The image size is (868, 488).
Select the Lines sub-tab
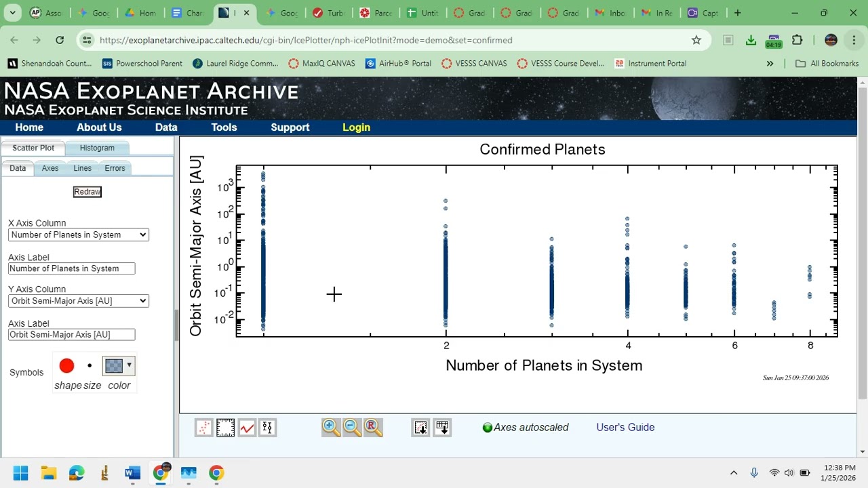[x=82, y=168]
